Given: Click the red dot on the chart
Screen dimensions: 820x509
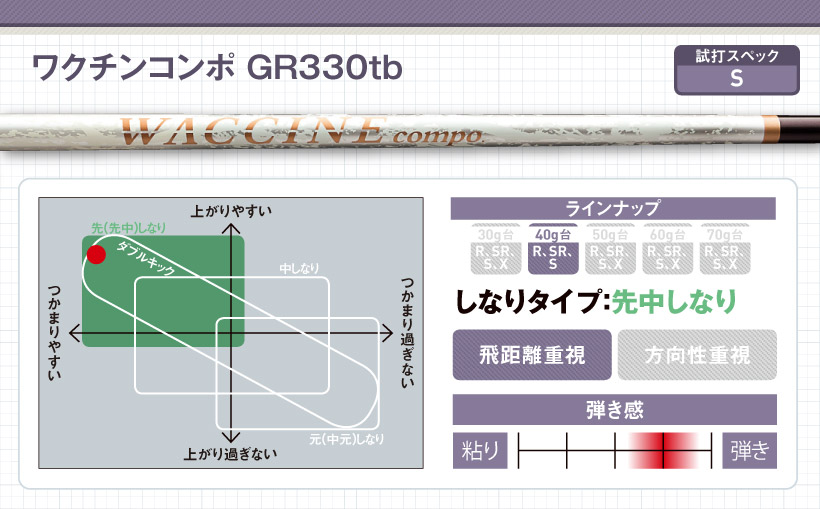Looking at the screenshot, I should tap(96, 254).
